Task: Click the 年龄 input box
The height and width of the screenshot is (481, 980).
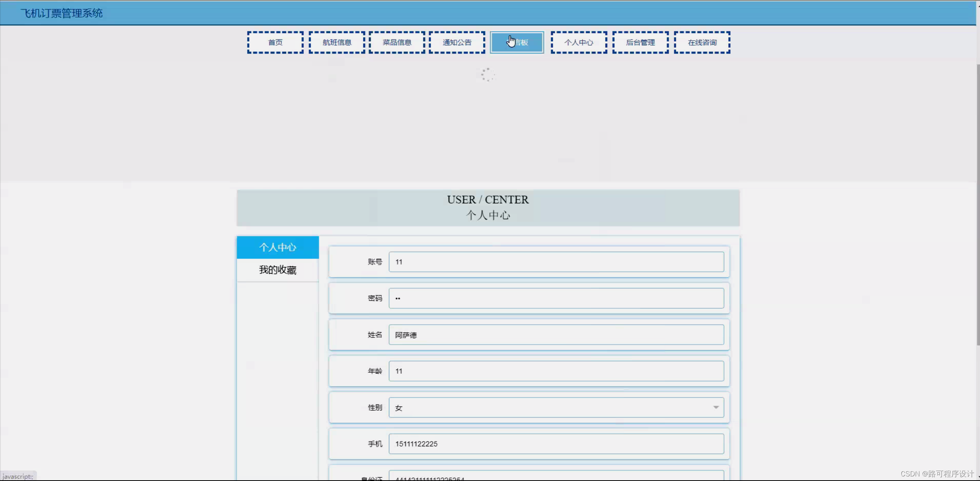Action: (x=556, y=371)
